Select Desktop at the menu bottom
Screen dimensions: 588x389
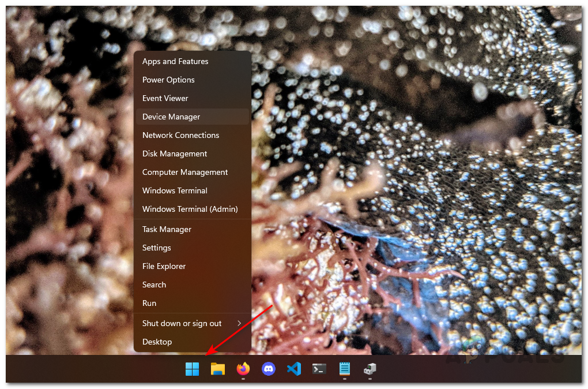click(x=193, y=342)
